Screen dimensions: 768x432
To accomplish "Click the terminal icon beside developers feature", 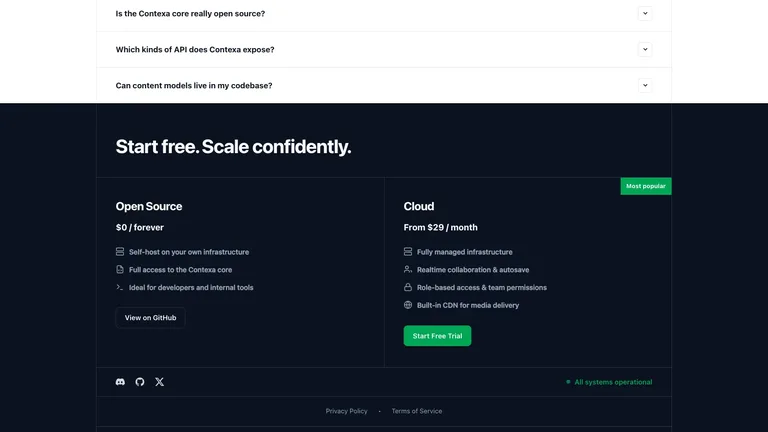I will click(120, 287).
